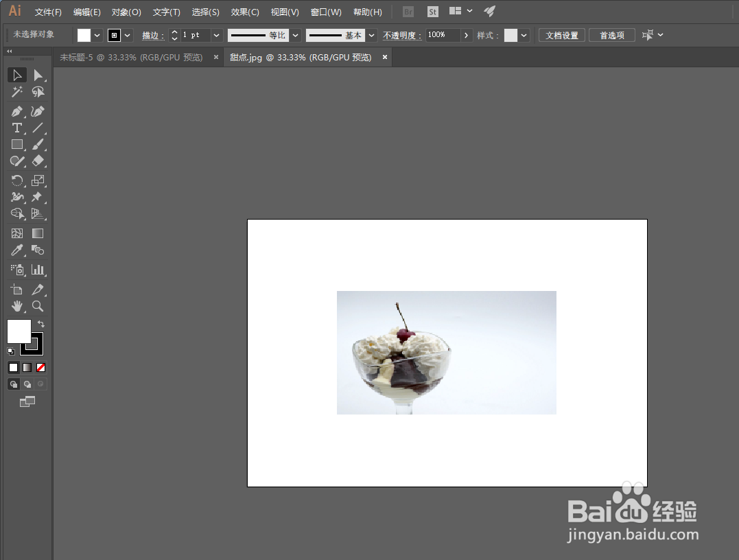The width and height of the screenshot is (739, 560).
Task: Select the Width/Warp tool
Action: point(17,197)
